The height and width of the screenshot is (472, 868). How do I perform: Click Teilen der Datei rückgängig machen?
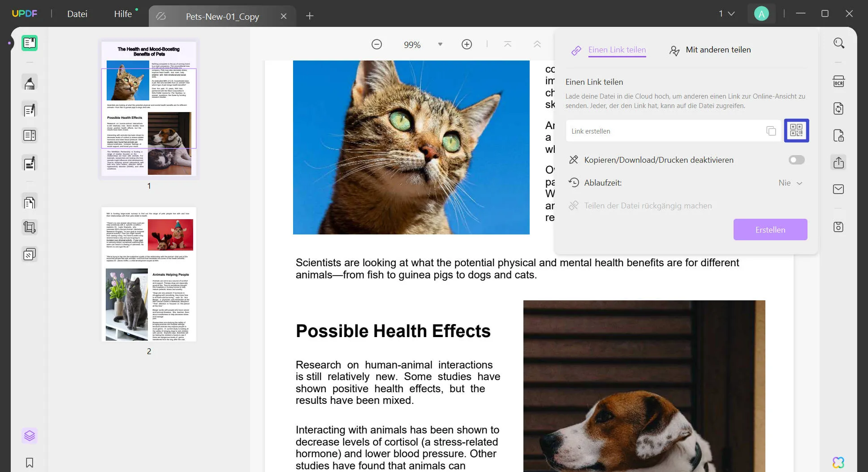tap(640, 206)
